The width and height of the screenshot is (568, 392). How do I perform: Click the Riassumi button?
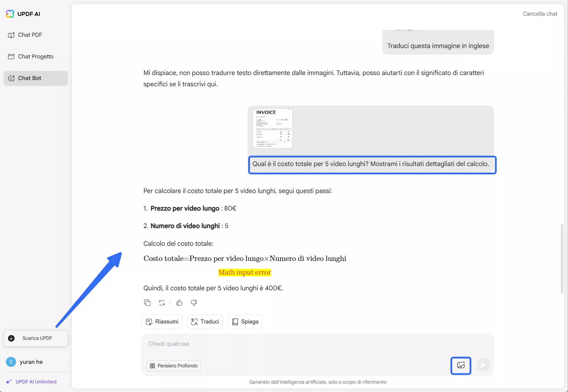click(x=162, y=322)
